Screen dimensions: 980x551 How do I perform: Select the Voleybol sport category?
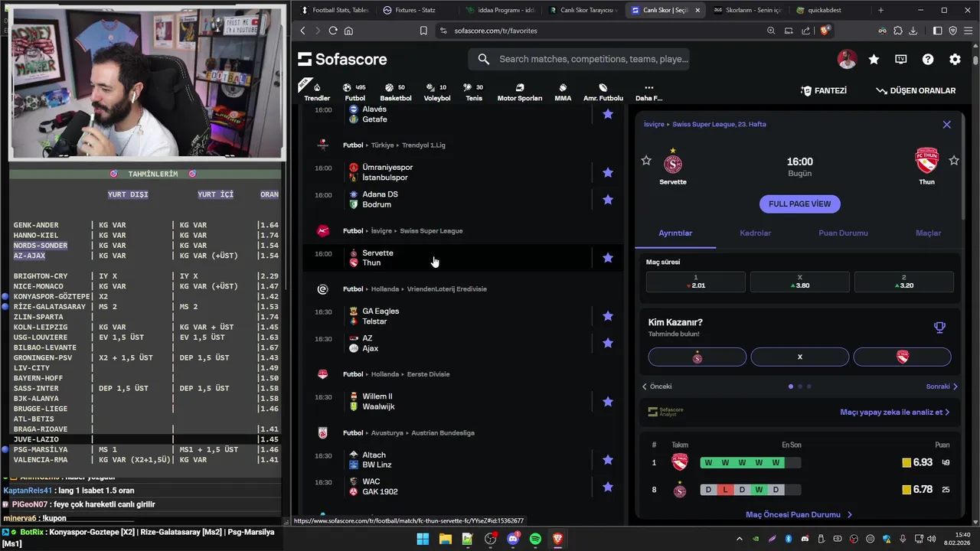click(437, 92)
